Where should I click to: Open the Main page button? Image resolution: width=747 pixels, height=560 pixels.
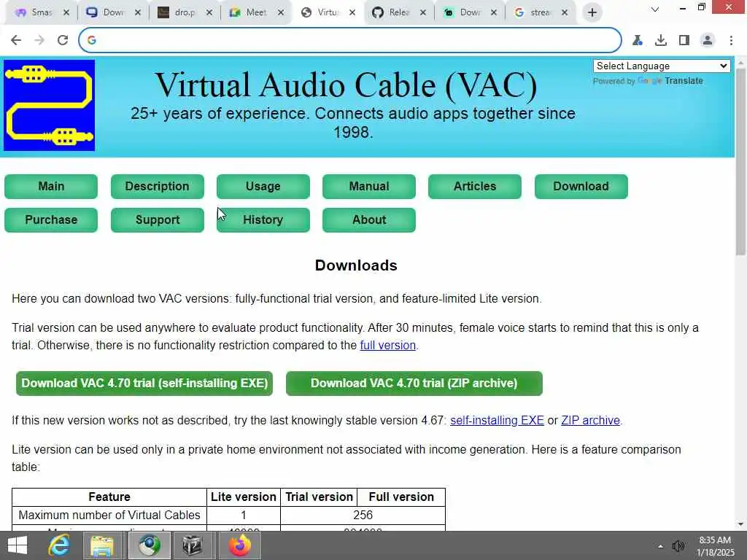(x=51, y=186)
